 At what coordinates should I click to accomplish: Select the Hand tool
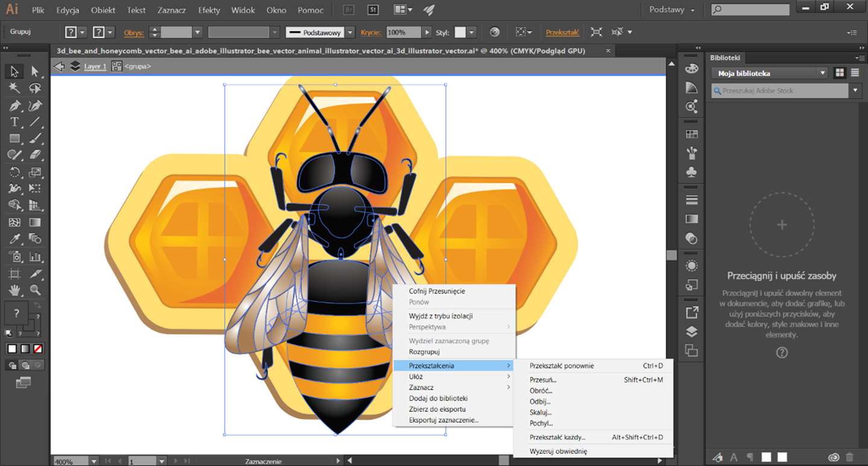(14, 290)
